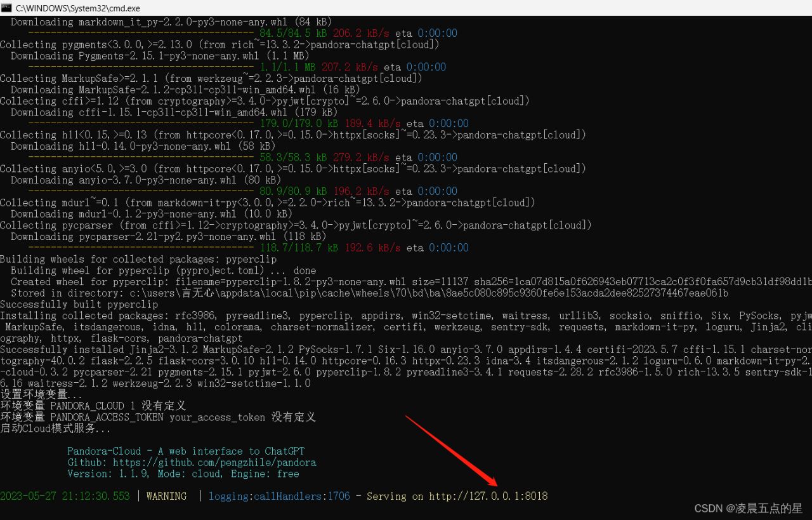Click the Installing collected packages line
This screenshot has height=520, width=812.
point(406,316)
